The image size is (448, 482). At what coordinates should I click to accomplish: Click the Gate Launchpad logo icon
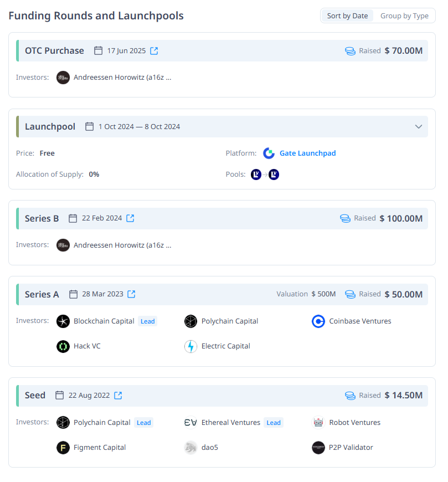pos(269,153)
